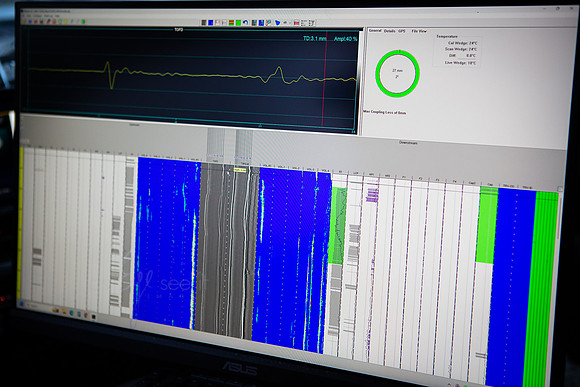This screenshot has height=387, width=580.
Task: Click the red and green striped toolbar icon
Action: pyautogui.click(x=232, y=23)
